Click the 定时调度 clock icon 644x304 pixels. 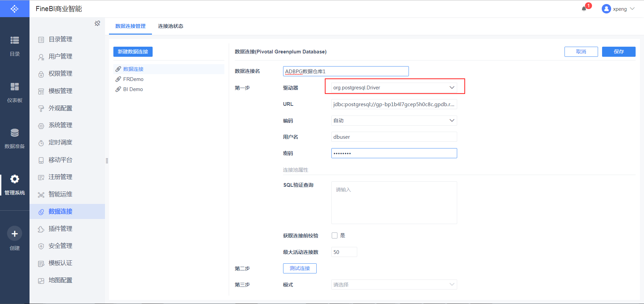pyautogui.click(x=41, y=143)
